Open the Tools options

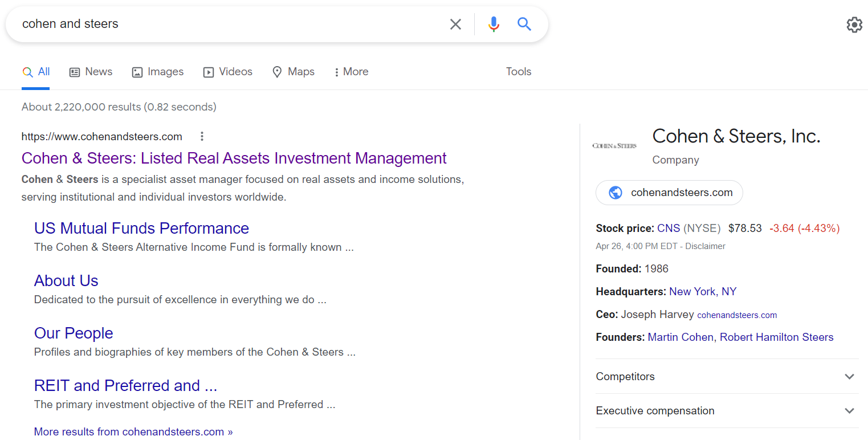519,72
